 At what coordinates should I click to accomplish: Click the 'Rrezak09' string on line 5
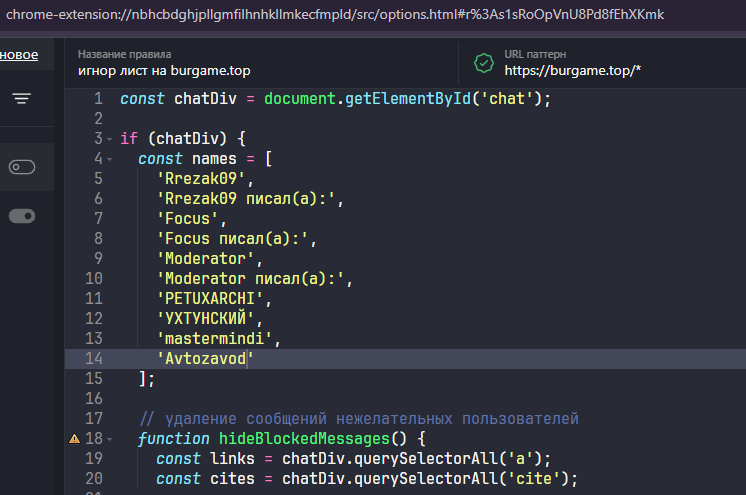click(x=201, y=178)
